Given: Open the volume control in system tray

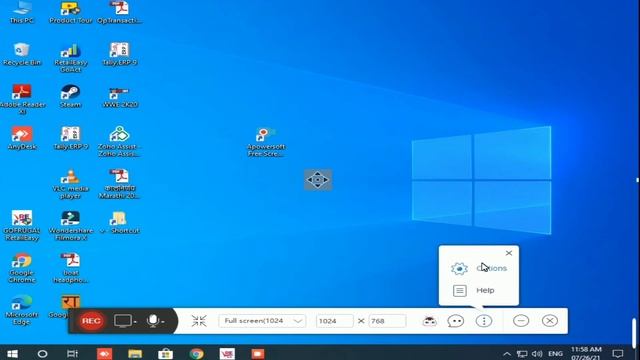Looking at the screenshot, I should tap(537, 354).
